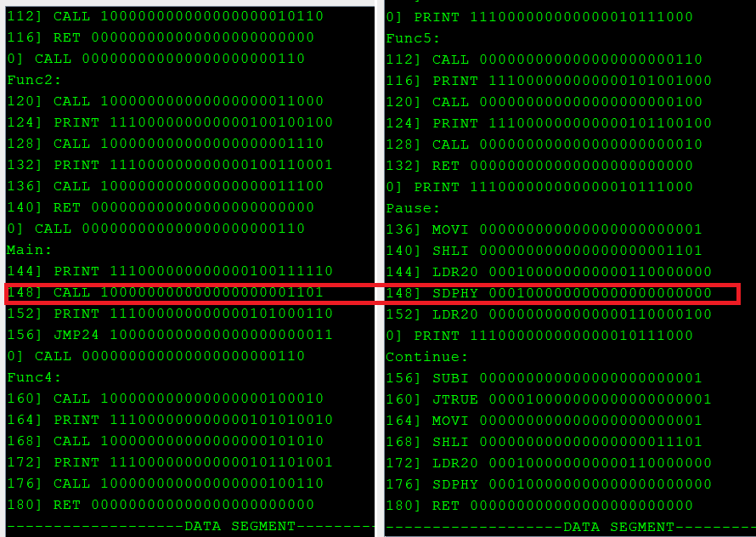Select line 132 PRINT ending 100110001
The height and width of the screenshot is (537, 756).
point(170,165)
